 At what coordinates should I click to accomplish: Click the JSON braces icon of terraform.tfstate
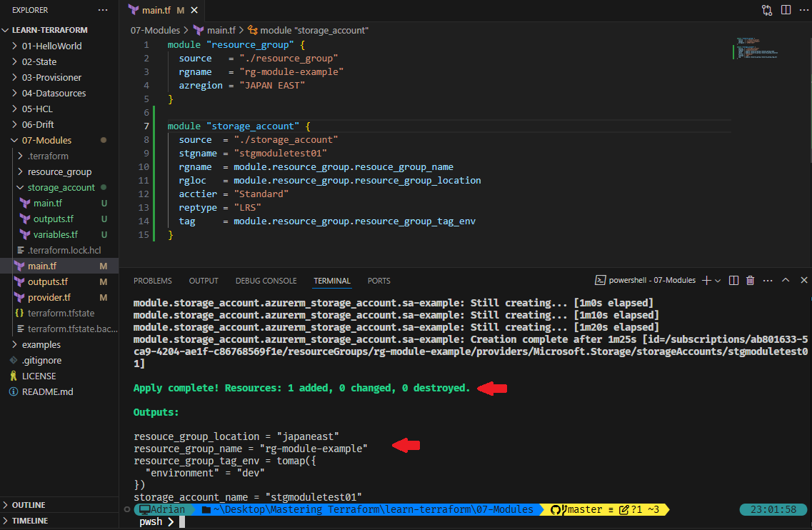click(19, 313)
